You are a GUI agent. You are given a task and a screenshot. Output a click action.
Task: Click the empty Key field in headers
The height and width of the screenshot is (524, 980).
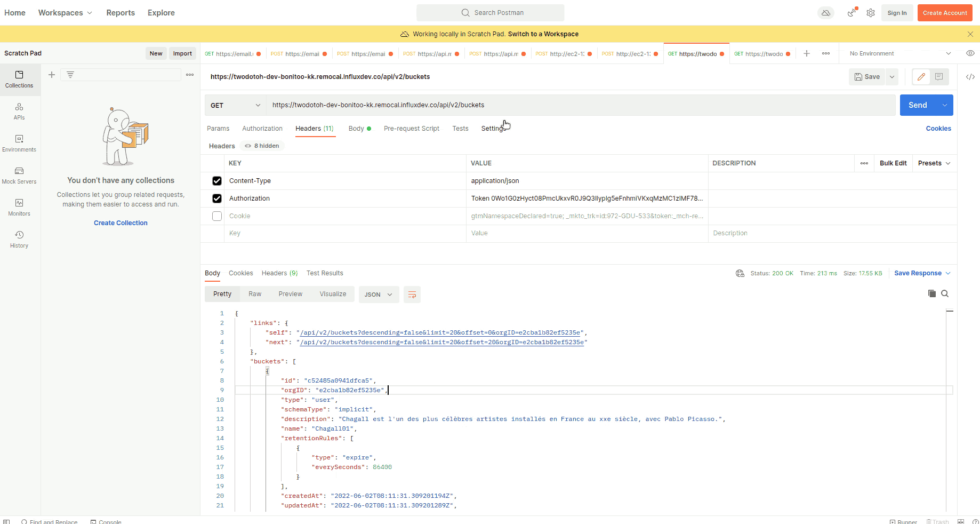pos(345,234)
